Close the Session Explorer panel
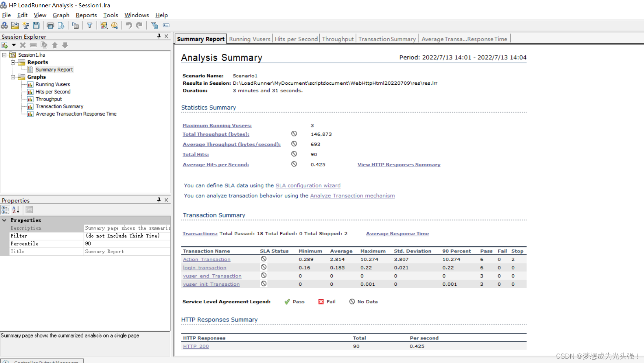 tap(166, 36)
